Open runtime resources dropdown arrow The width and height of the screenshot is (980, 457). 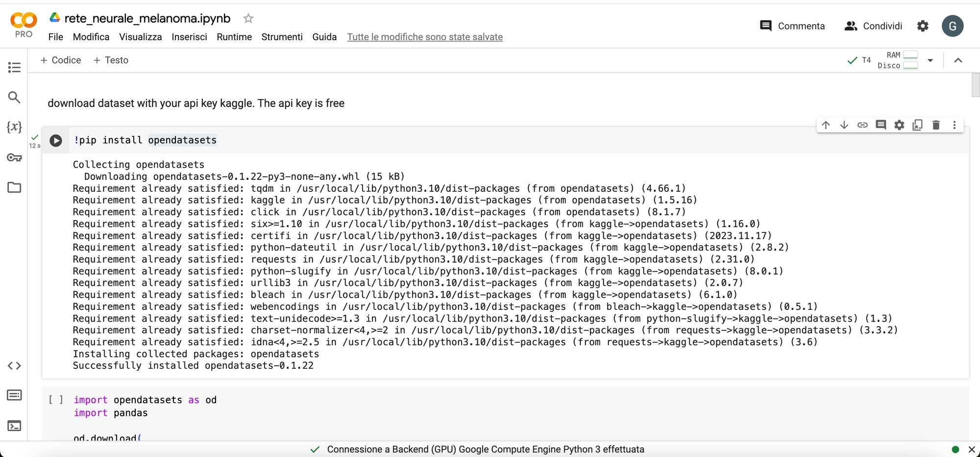click(x=931, y=60)
